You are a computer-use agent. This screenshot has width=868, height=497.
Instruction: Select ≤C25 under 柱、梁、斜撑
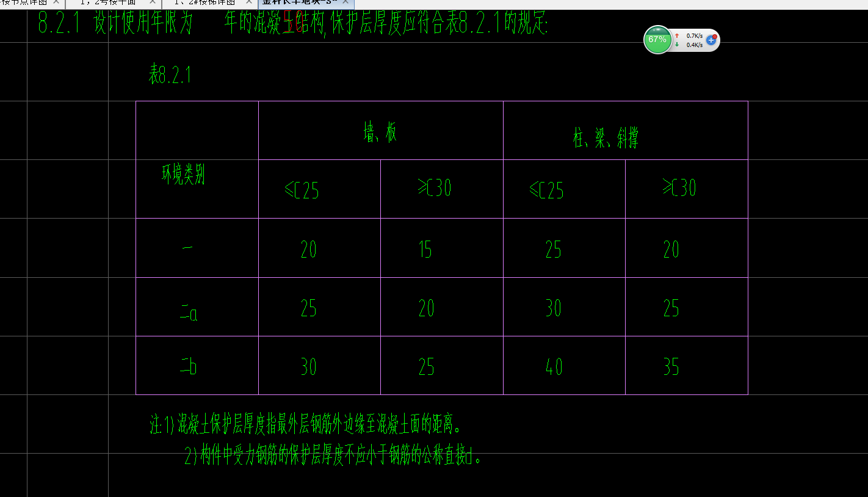coord(547,191)
